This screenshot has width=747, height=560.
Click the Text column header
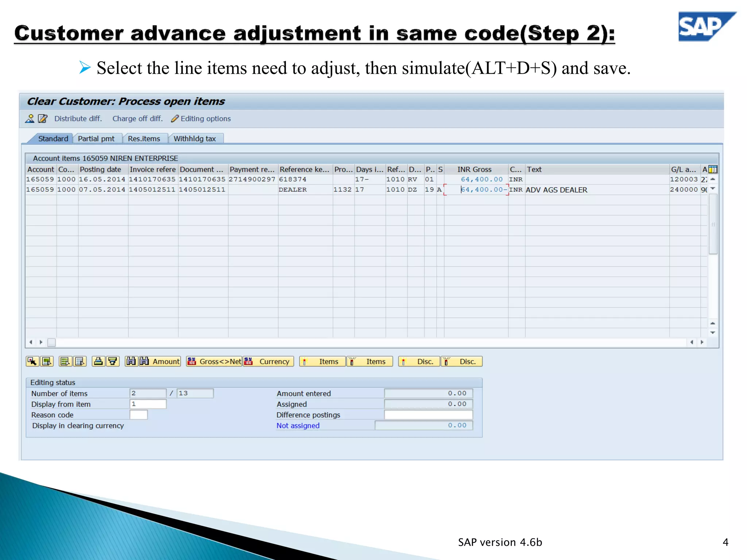click(x=597, y=169)
